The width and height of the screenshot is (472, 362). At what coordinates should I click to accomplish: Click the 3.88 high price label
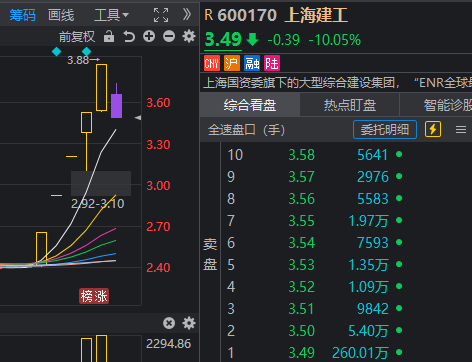(x=78, y=60)
